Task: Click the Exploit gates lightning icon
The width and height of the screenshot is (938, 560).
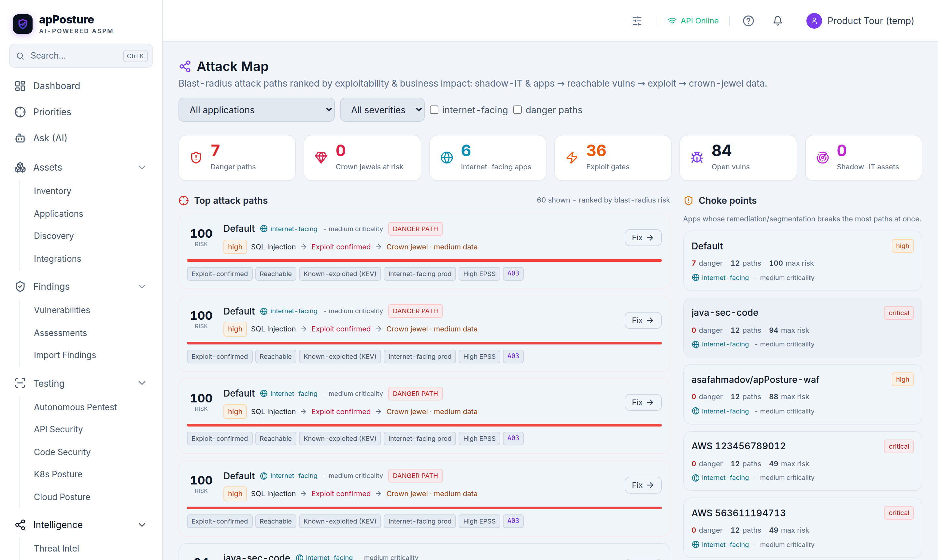Action: 572,157
